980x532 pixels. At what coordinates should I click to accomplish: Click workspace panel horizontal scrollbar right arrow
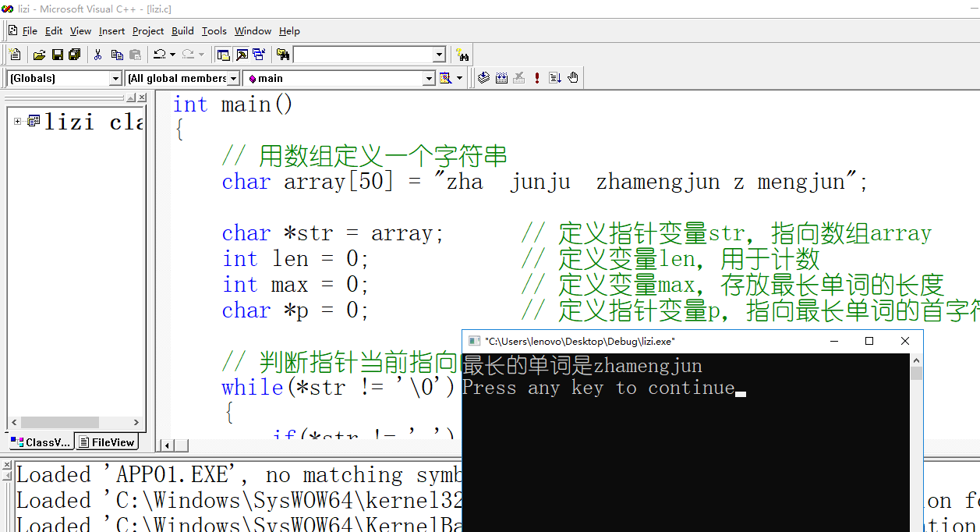pos(136,422)
